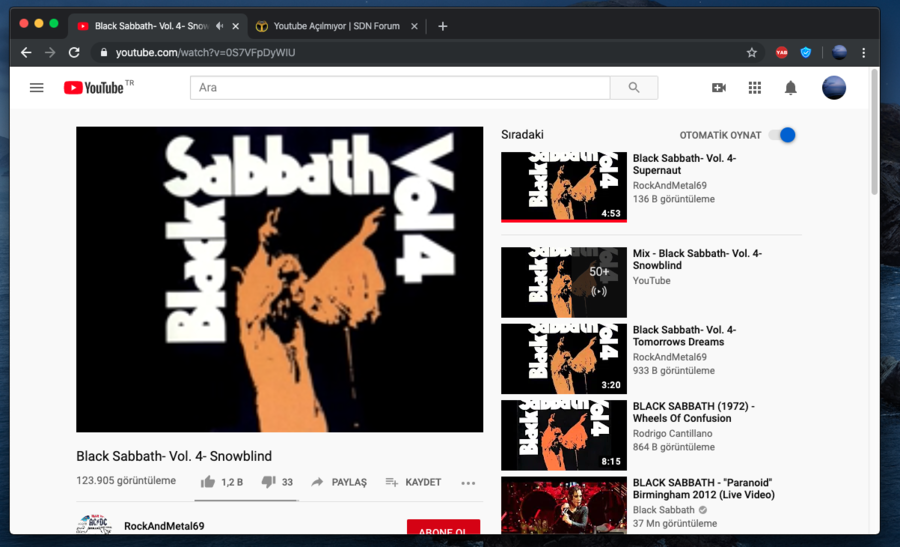
Task: Save video with KAYDET
Action: (413, 482)
